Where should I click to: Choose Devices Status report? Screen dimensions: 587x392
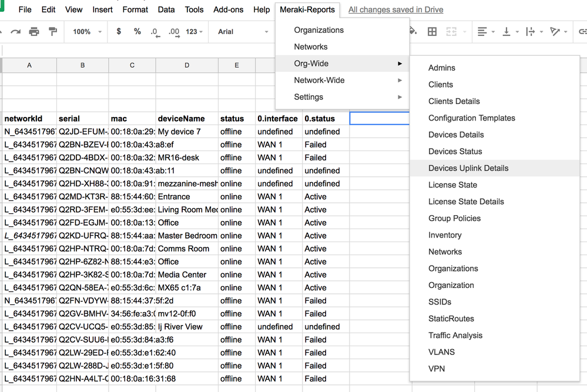495,151
